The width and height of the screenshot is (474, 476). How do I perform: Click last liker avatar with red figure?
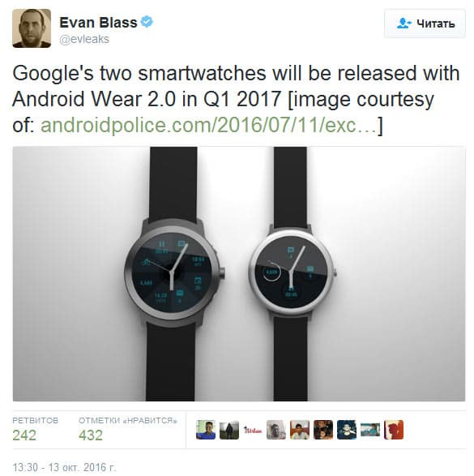pos(394,430)
